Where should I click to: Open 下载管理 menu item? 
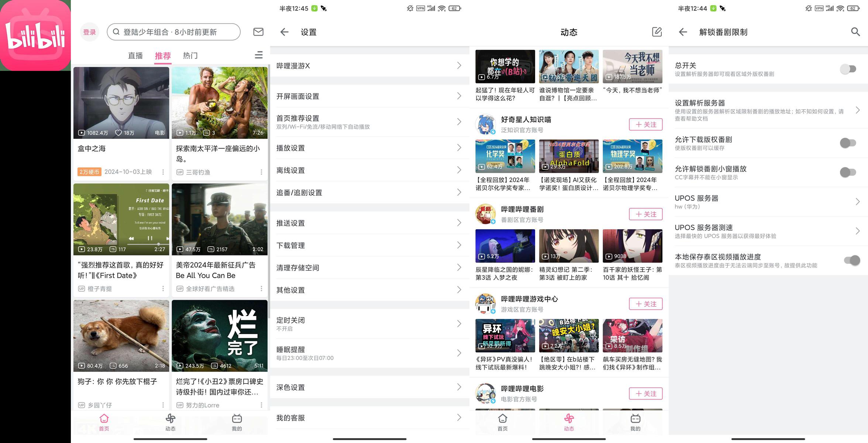(x=370, y=245)
